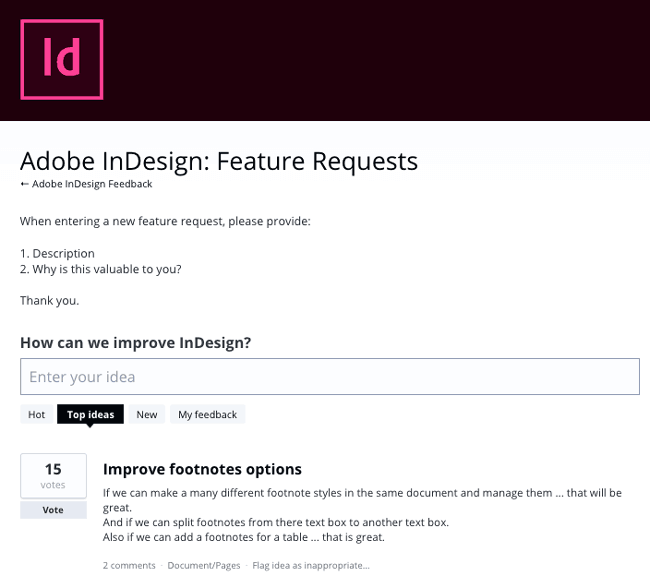
Task: Click the Adobe InDesign: Feature Requests heading
Action: (x=219, y=161)
